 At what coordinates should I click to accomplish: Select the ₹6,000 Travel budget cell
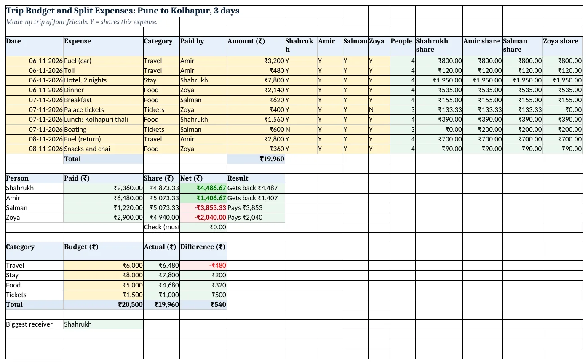click(x=104, y=265)
